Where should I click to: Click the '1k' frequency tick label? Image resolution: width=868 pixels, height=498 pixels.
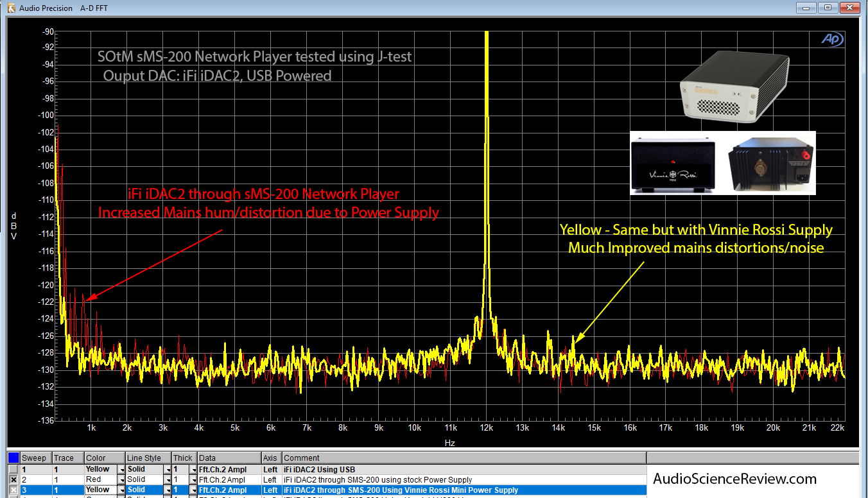(92, 427)
